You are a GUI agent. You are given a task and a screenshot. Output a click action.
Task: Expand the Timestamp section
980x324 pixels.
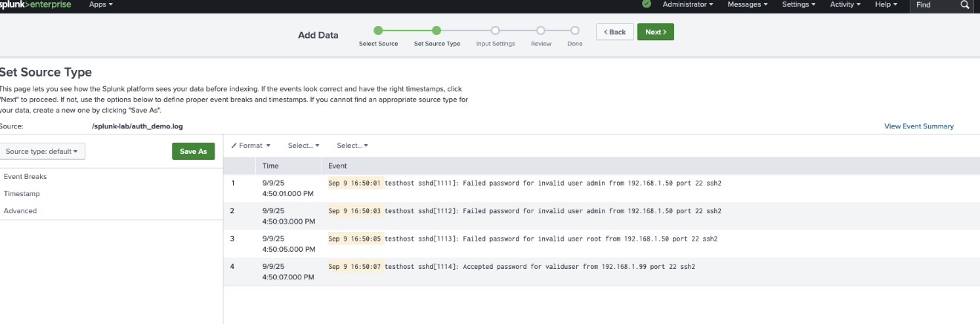point(22,194)
